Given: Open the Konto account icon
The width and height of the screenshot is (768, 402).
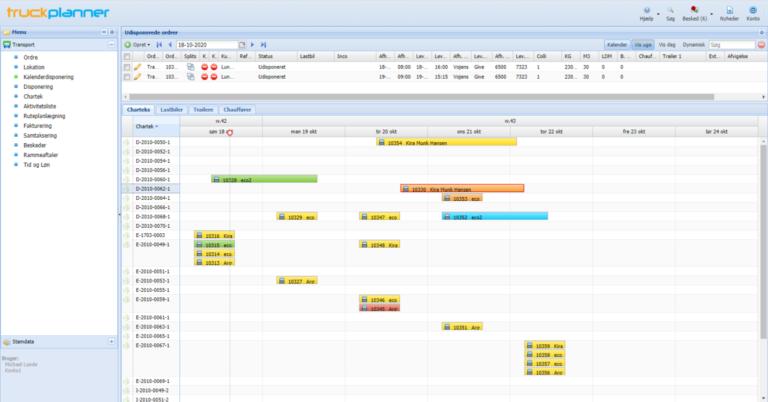Looking at the screenshot, I should click(753, 9).
